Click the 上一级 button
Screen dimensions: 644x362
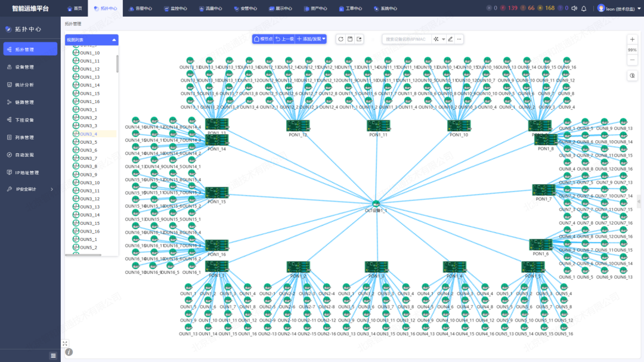(284, 39)
